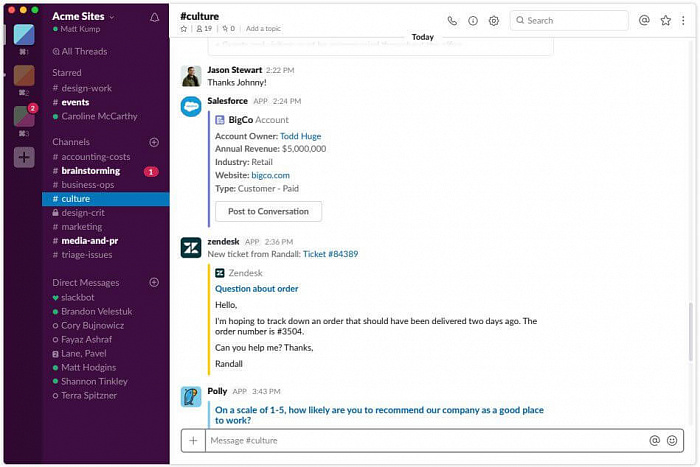Open Polly survey question link
This screenshot has height=467, width=700.
379,415
